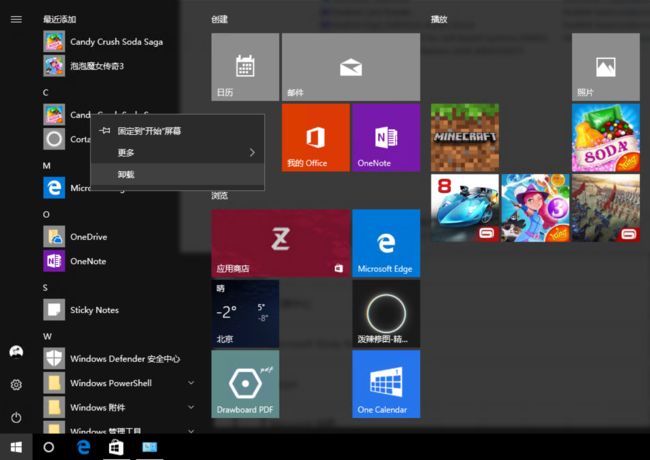
Task: Click the 创建 tile group title
Action: click(x=219, y=19)
